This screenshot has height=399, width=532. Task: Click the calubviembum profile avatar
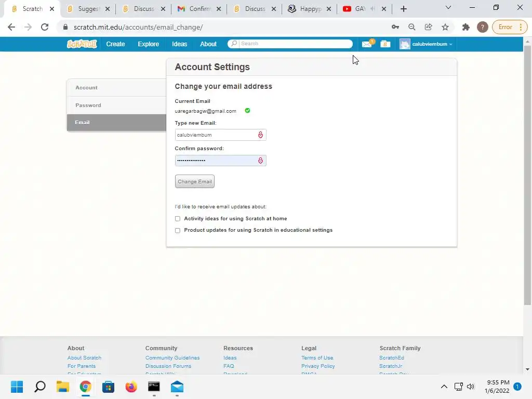[x=404, y=44]
